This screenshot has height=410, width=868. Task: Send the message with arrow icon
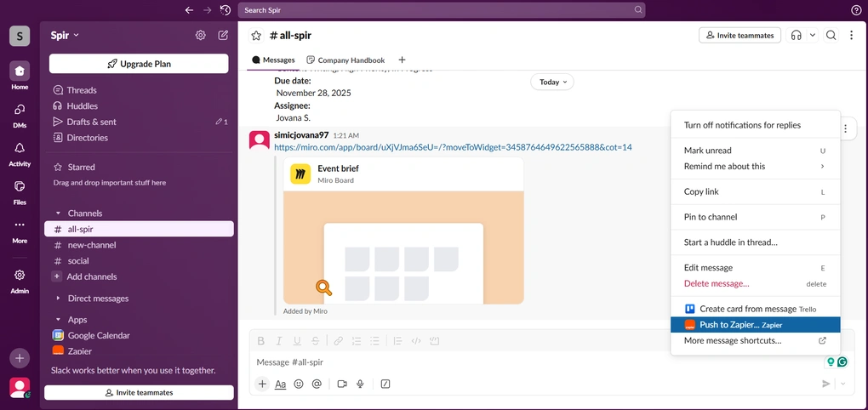[826, 384]
